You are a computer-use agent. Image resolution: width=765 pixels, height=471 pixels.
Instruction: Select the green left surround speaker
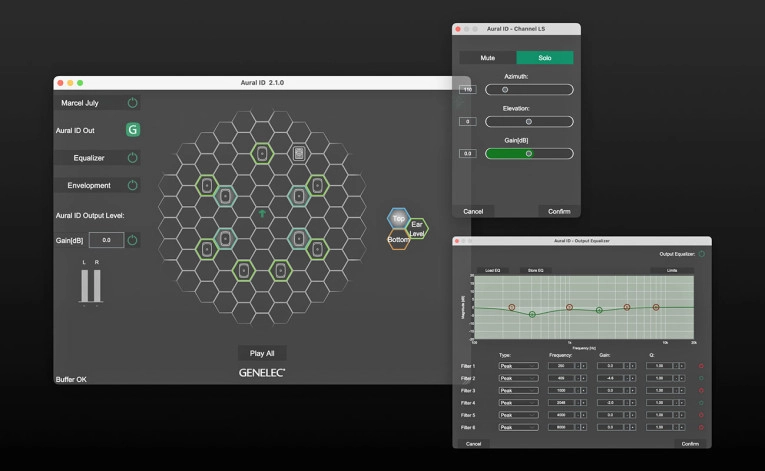point(207,249)
